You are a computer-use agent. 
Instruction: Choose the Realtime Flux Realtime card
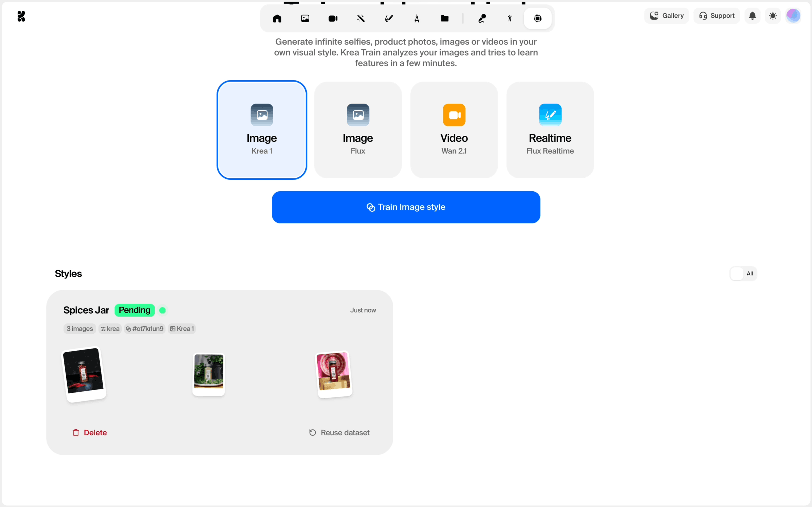pos(550,130)
